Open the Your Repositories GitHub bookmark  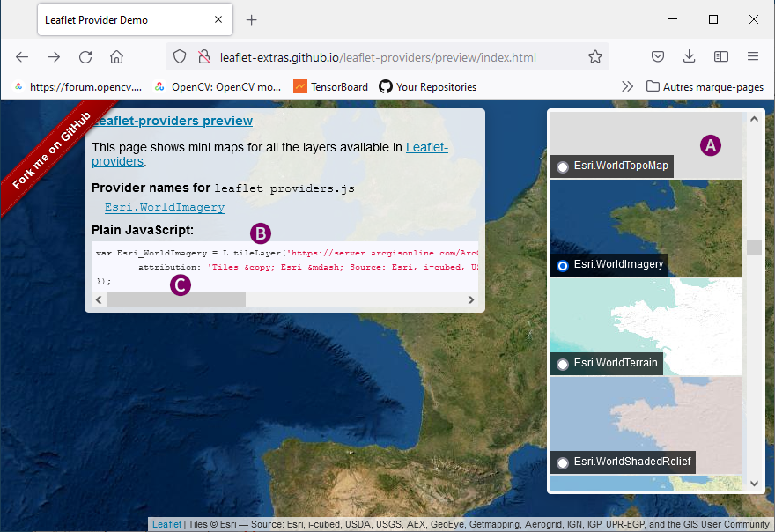click(x=428, y=87)
